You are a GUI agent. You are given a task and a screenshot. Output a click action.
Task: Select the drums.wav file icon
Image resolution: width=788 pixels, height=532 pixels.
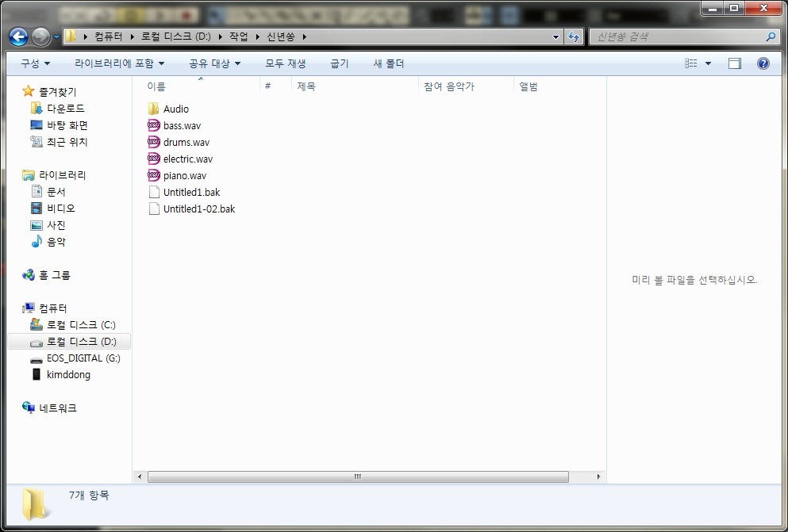tap(154, 142)
